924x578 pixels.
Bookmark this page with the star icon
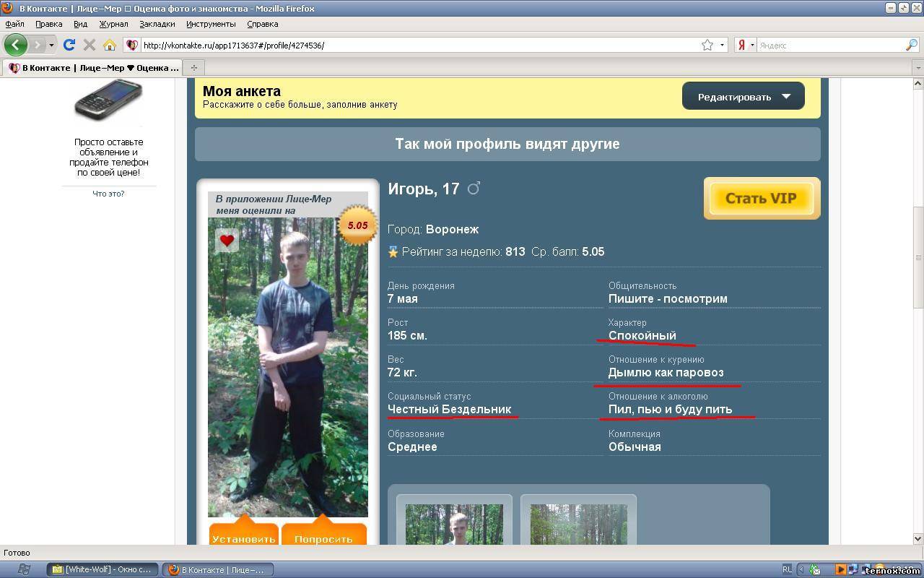pos(707,45)
